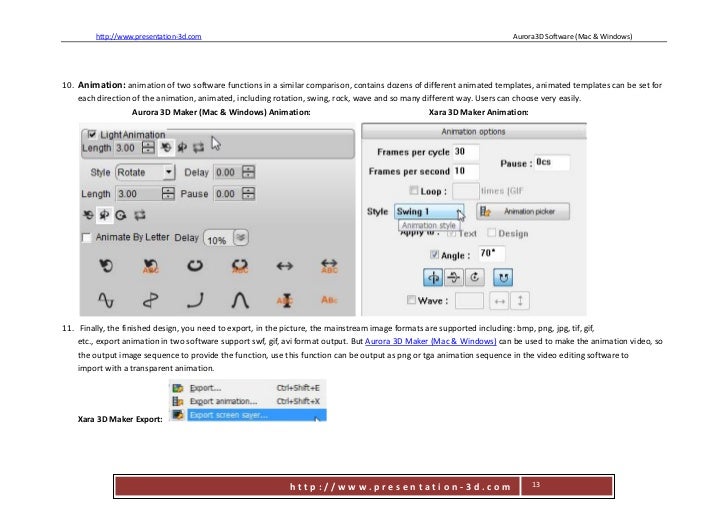The width and height of the screenshot is (728, 515).
Task: Click Xara highlighted U-turn arrow button
Action: pyautogui.click(x=503, y=277)
